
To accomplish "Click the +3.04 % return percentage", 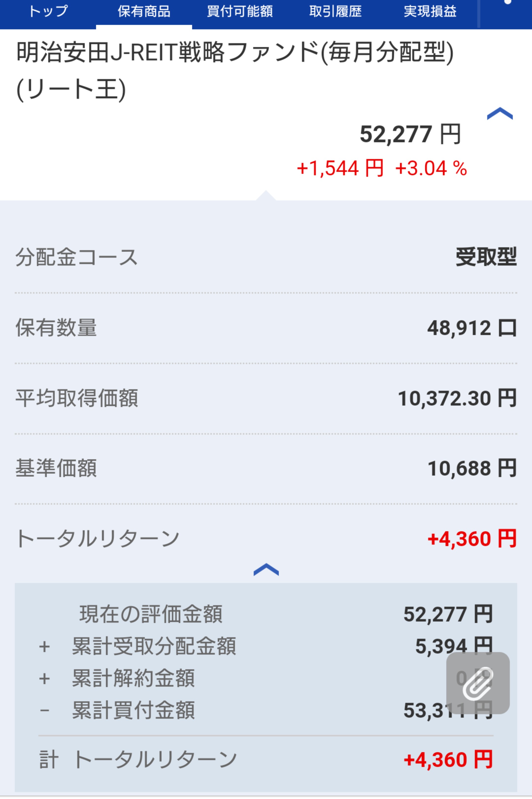I will pos(431,168).
